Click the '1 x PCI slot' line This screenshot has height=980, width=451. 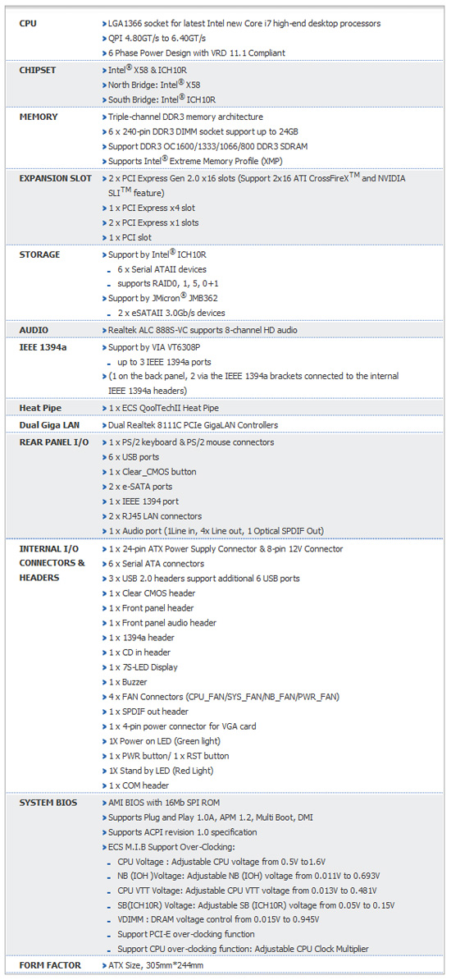click(x=130, y=237)
